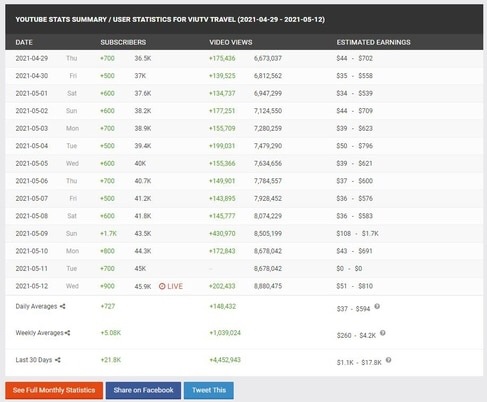
Task: Click Share on Facebook button
Action: click(143, 390)
